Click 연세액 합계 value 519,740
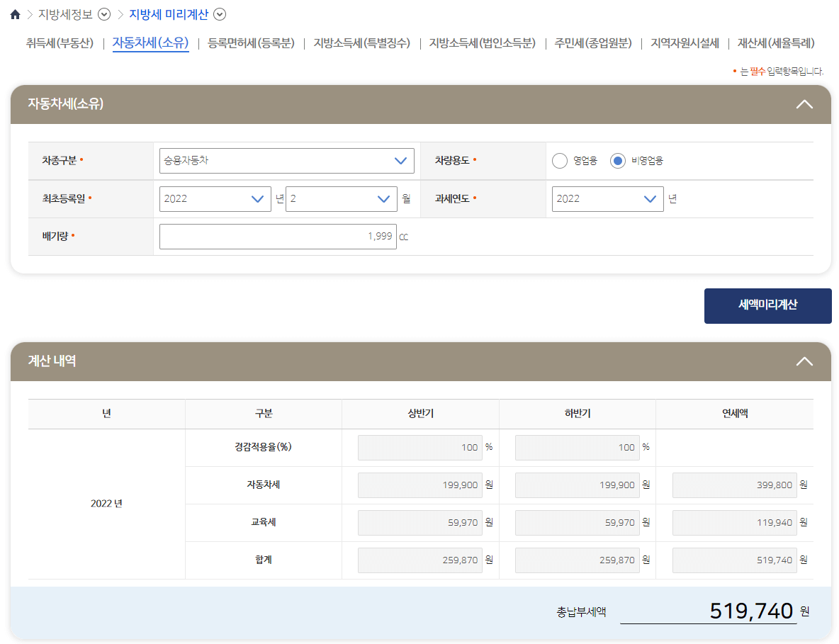This screenshot has width=839, height=644. coord(735,560)
